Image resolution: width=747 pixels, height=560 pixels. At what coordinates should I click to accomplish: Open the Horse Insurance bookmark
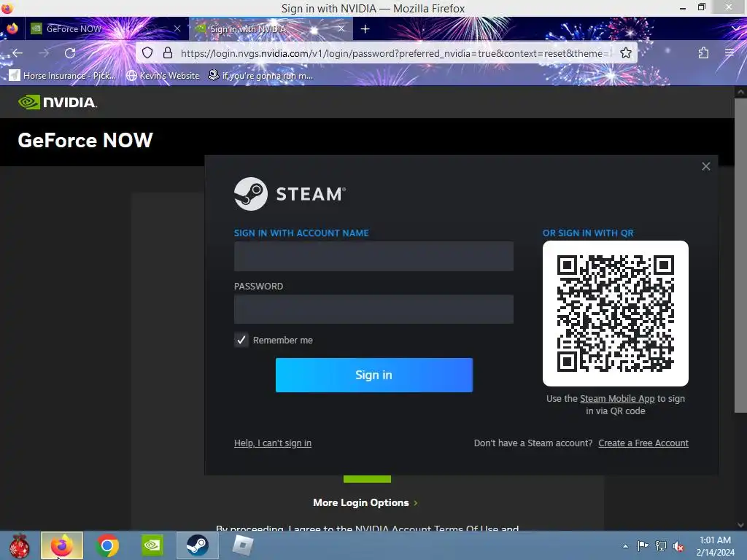[x=63, y=75]
